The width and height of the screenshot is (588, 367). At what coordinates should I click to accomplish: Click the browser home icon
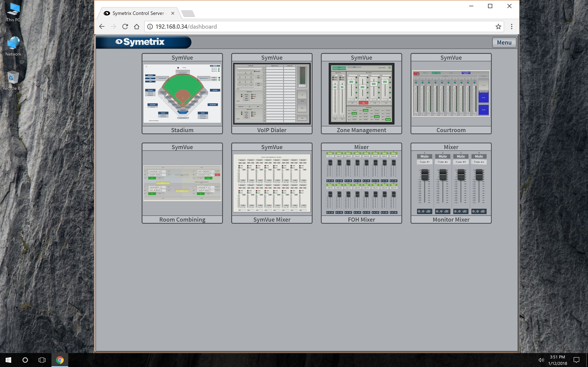(136, 26)
